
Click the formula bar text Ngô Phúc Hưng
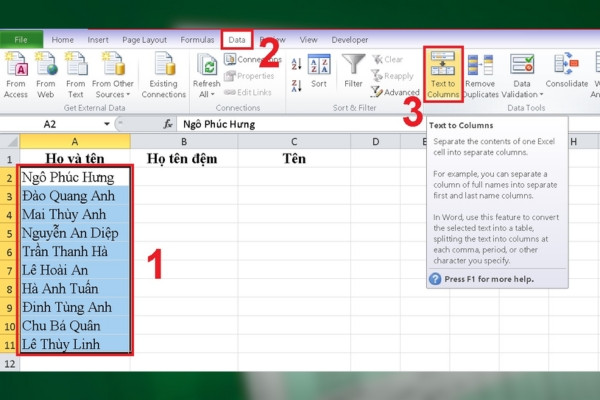click(219, 124)
